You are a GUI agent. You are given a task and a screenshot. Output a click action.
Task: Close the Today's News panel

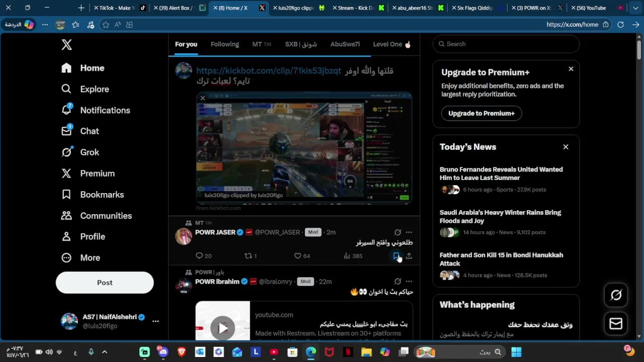566,147
